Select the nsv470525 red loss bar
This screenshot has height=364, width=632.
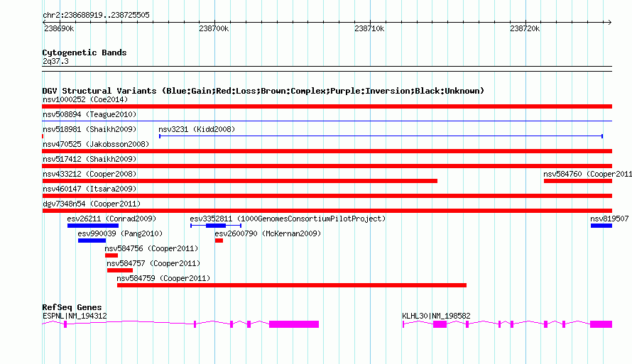click(327, 151)
